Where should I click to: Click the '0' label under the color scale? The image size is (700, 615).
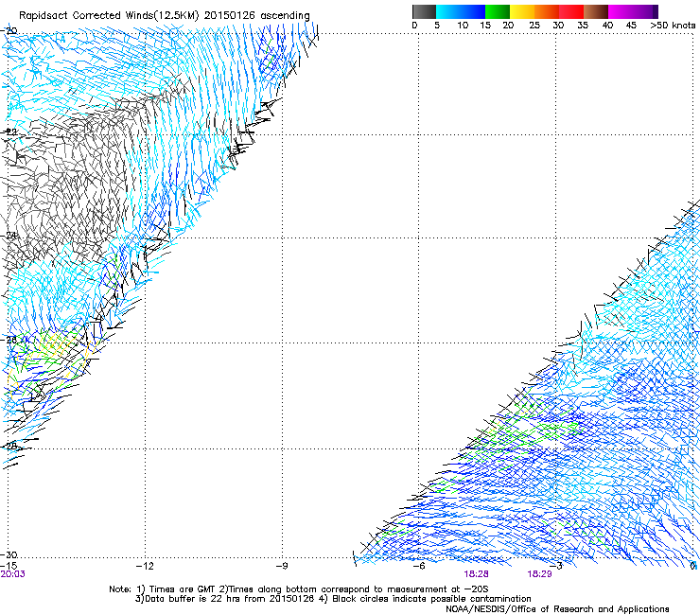click(414, 26)
